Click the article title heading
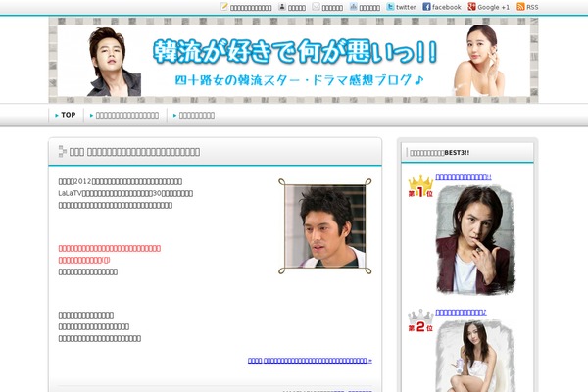 [134, 152]
